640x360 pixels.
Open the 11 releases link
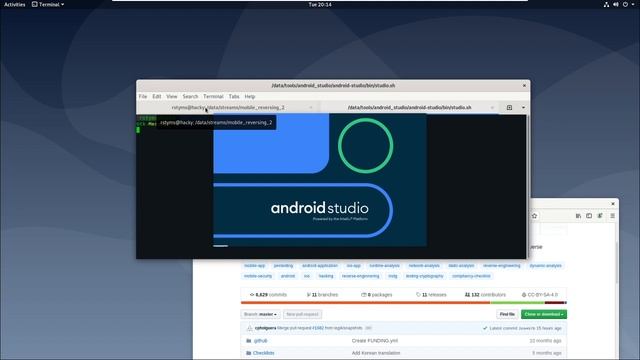pos(431,295)
